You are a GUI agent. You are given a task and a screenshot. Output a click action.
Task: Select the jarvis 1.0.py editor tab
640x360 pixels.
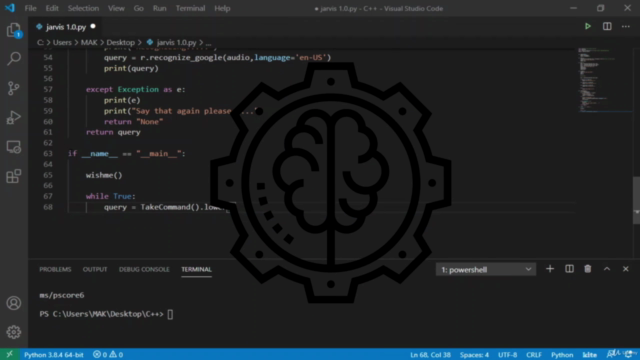pos(65,27)
